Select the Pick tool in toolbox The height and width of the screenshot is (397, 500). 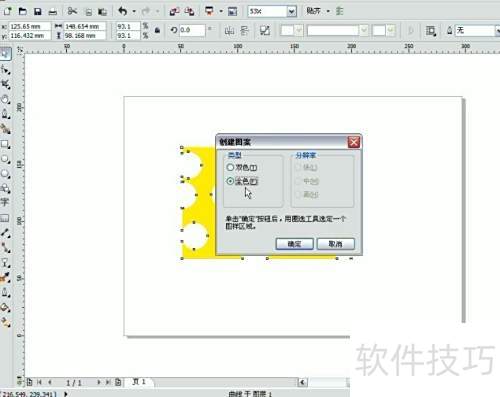tap(5, 53)
